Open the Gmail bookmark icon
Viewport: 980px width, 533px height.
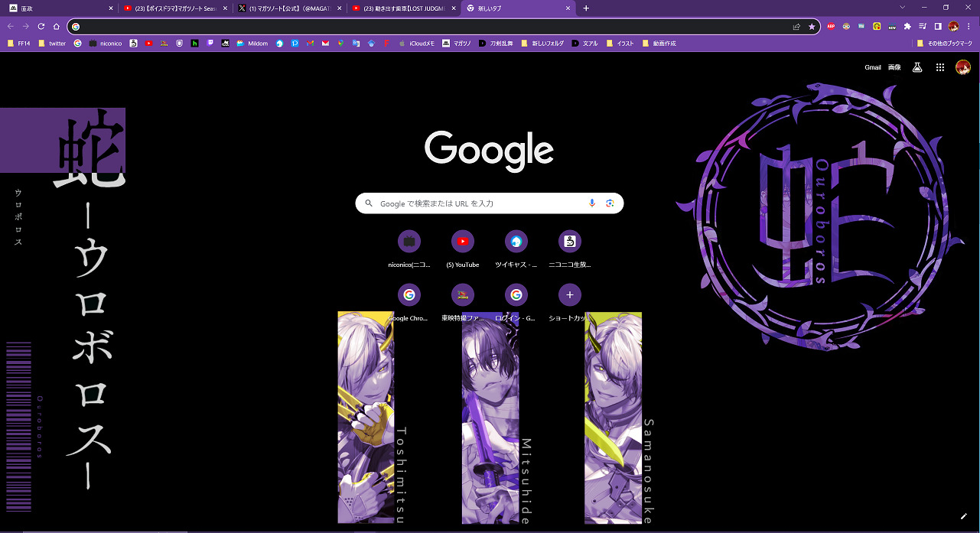(x=310, y=44)
